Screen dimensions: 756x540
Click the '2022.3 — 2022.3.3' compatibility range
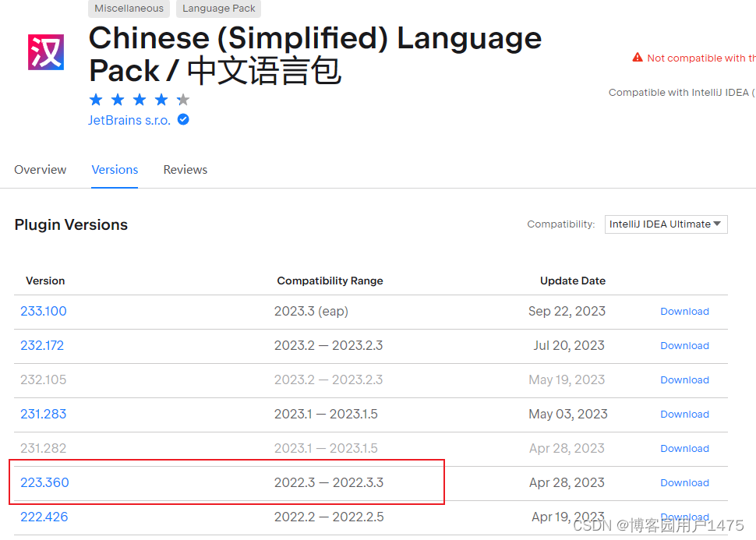tap(329, 482)
